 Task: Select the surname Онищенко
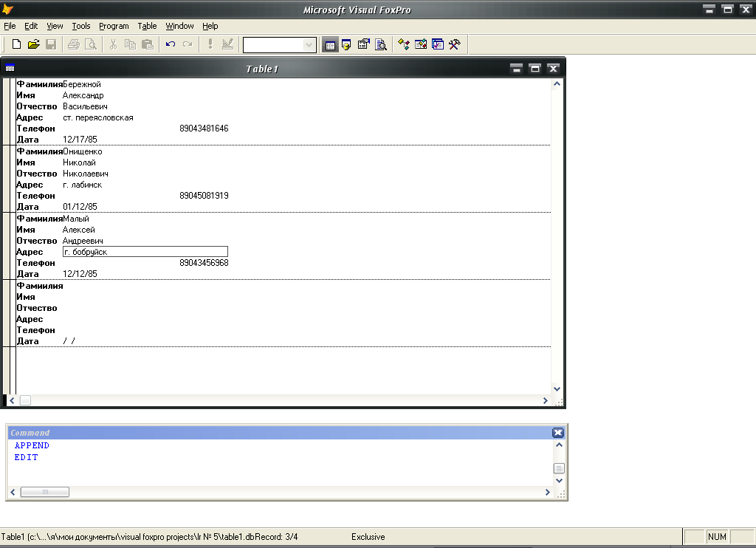click(83, 151)
